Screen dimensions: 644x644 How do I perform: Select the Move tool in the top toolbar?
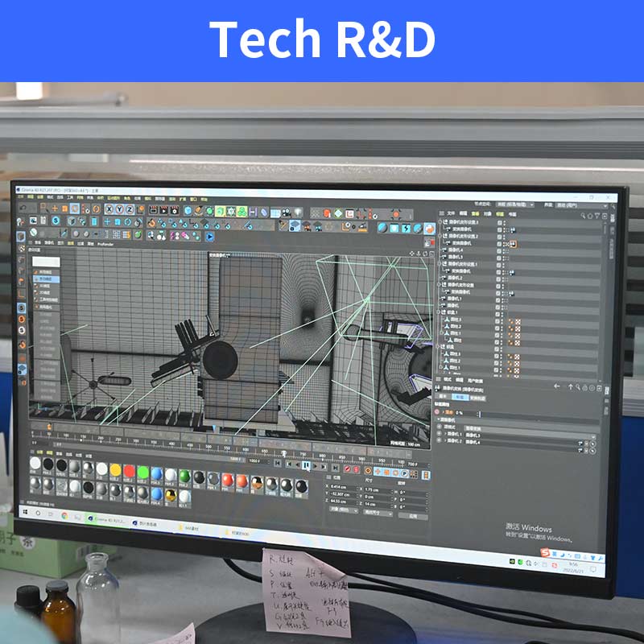(55, 208)
